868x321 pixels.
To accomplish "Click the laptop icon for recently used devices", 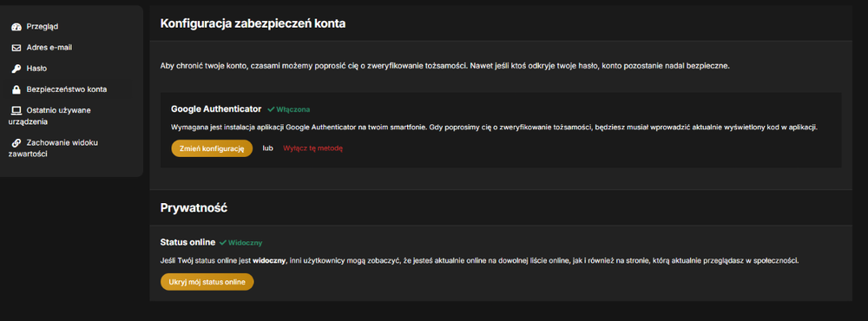I will point(16,110).
